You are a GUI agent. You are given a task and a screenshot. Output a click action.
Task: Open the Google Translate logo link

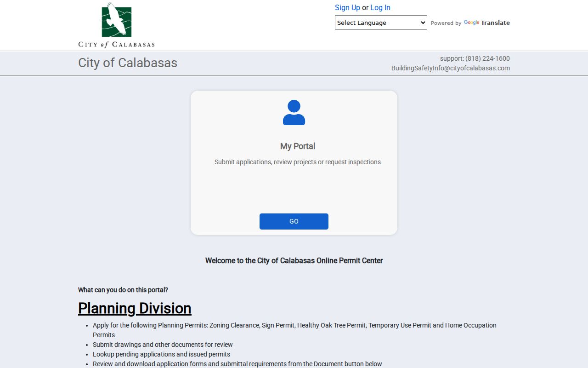[x=487, y=23]
